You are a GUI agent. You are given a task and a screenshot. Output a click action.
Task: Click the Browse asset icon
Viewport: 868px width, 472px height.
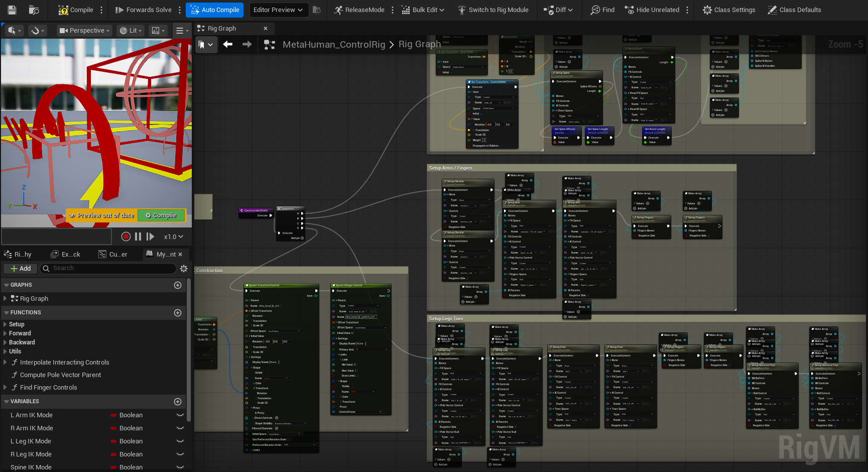34,10
